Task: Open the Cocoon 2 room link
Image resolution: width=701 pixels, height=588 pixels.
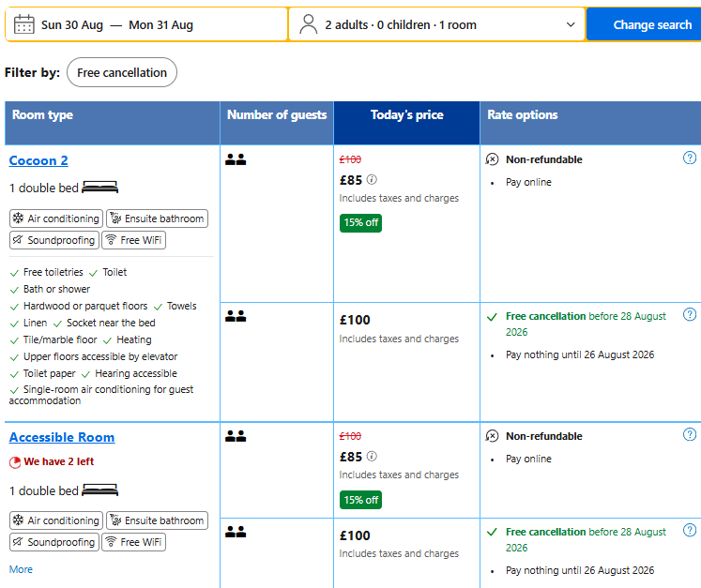Action: (x=38, y=160)
